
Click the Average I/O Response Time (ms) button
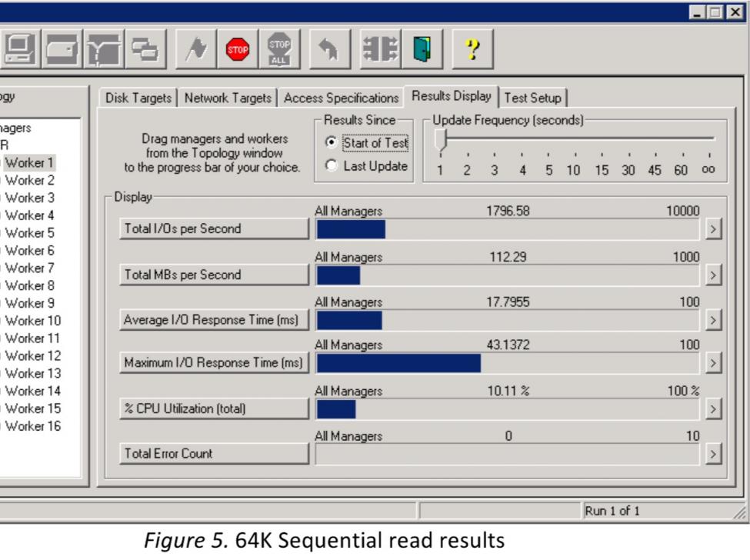tap(214, 319)
